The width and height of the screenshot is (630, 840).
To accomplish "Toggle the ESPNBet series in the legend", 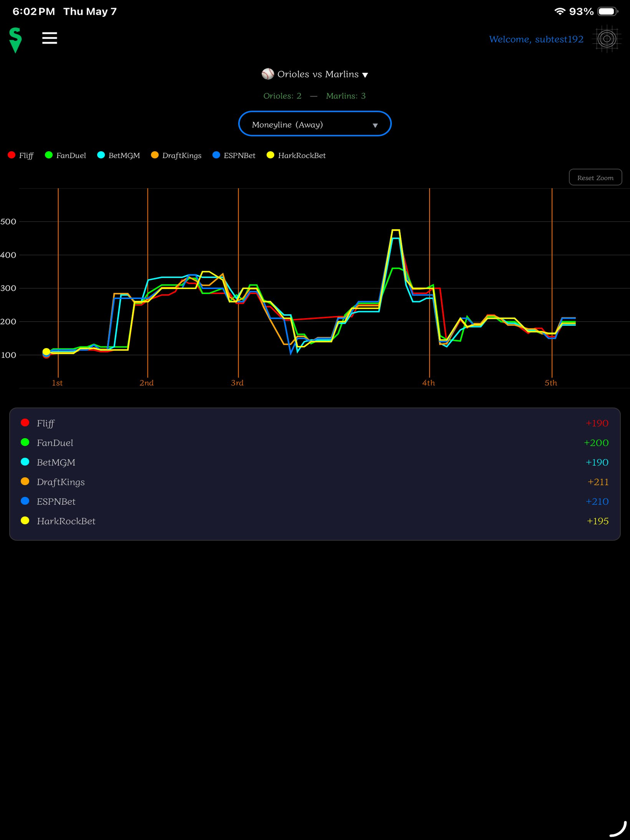I will pos(234,155).
